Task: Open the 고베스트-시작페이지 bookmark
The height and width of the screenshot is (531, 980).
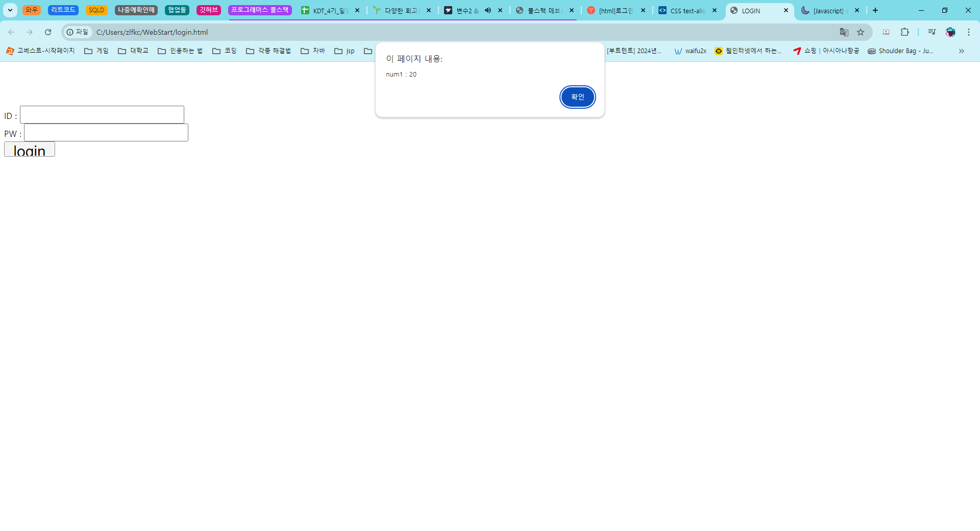Action: coord(40,51)
